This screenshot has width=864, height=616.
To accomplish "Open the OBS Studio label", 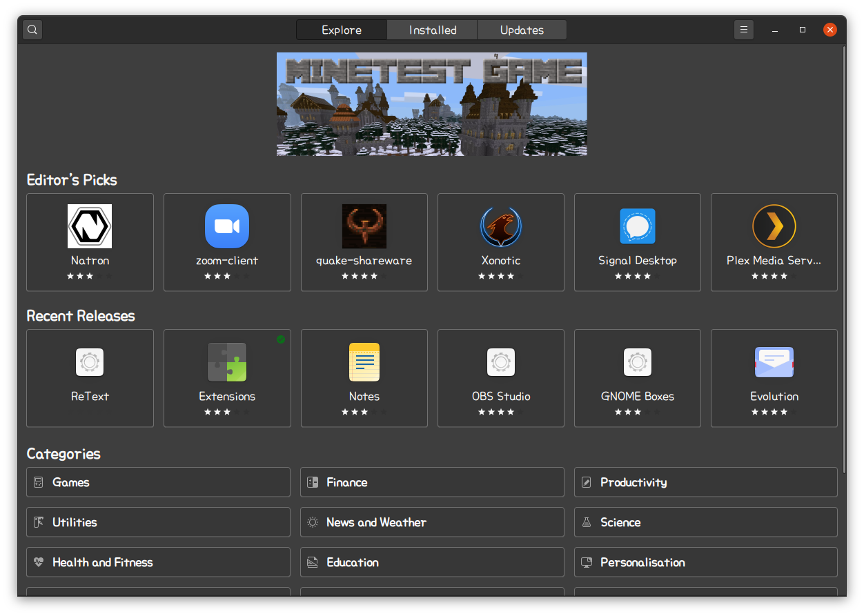I will 501,397.
